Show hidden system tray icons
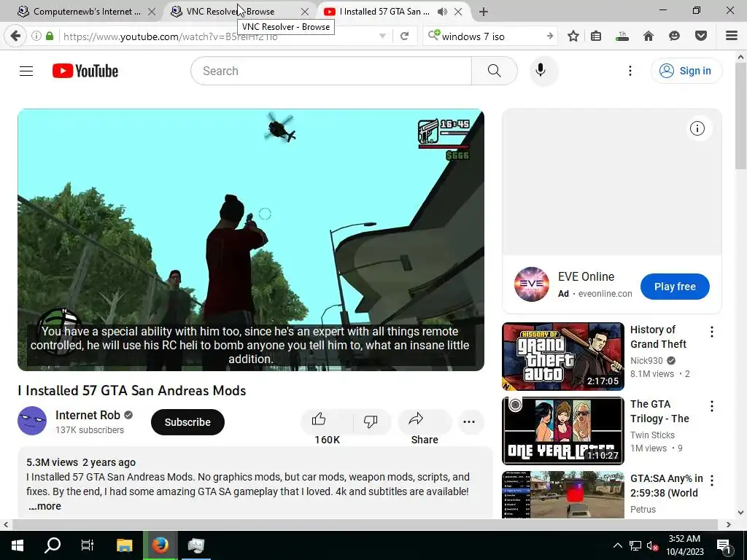The width and height of the screenshot is (747, 560). [617, 545]
